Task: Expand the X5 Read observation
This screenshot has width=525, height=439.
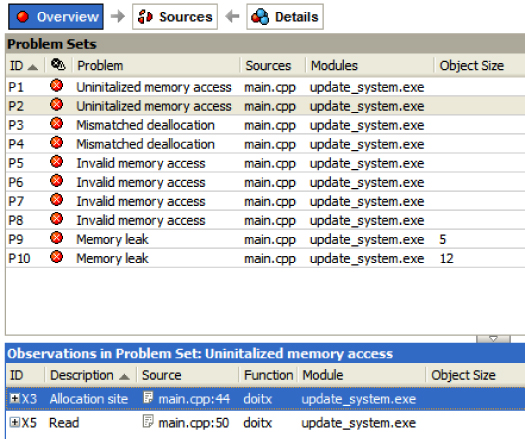Action: tap(14, 422)
